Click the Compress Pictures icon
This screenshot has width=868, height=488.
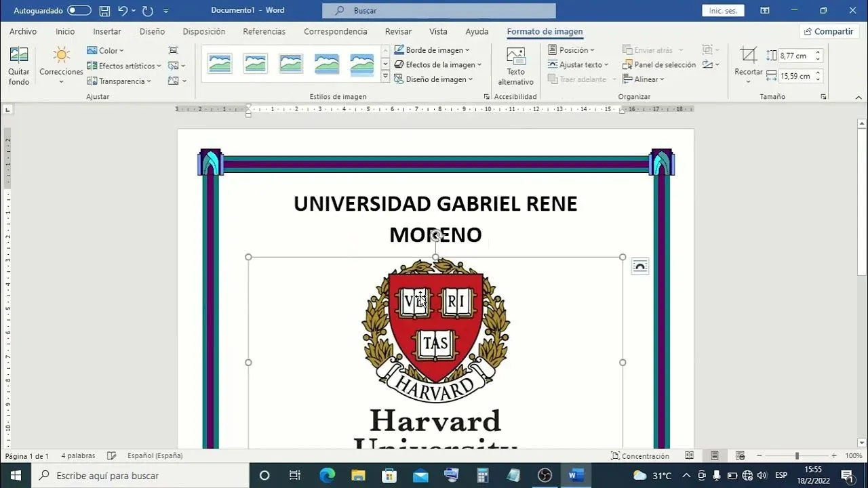(x=174, y=50)
